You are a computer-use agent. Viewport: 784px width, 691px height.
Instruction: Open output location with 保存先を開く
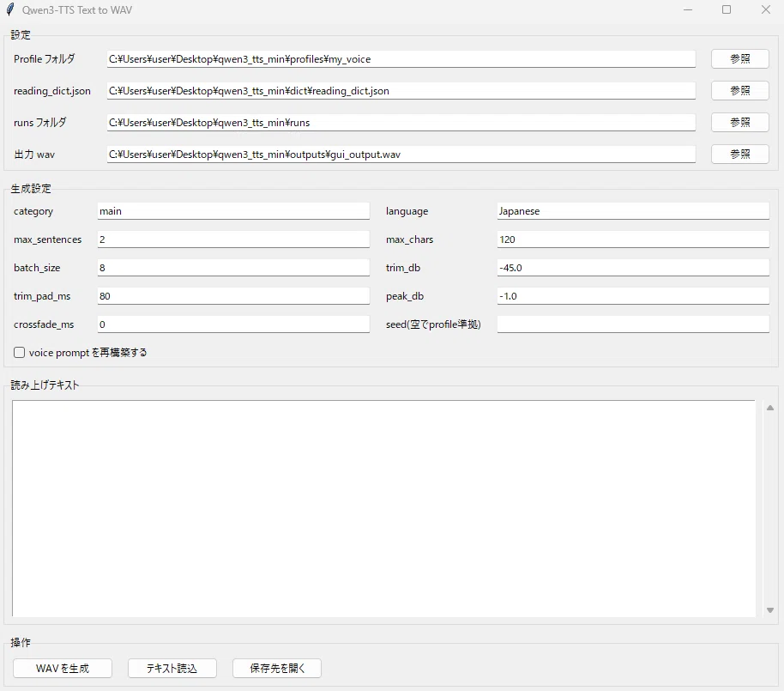(277, 669)
